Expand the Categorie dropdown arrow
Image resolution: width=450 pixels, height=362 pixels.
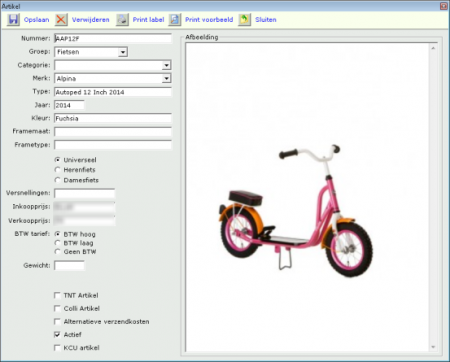(x=166, y=65)
